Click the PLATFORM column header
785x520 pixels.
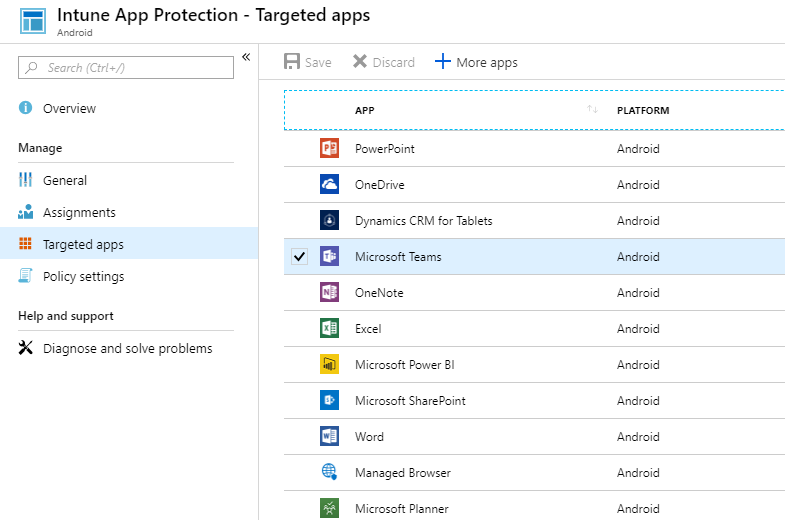(643, 110)
